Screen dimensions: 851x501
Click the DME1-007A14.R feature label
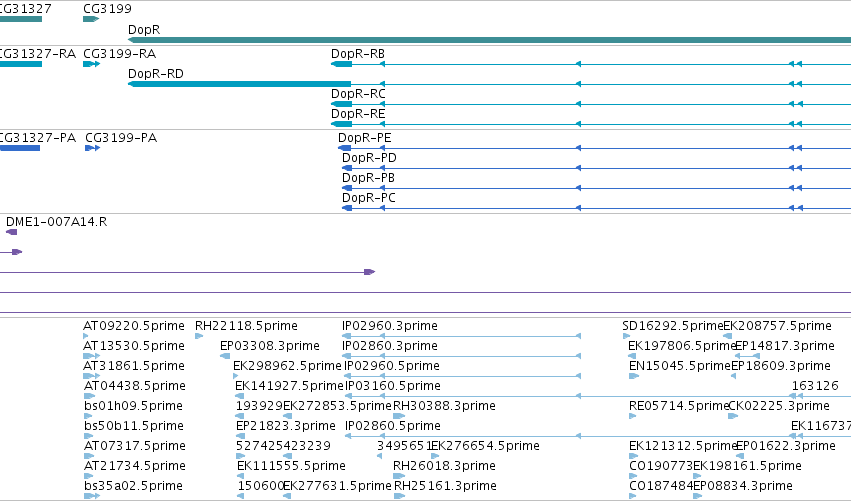(x=56, y=222)
